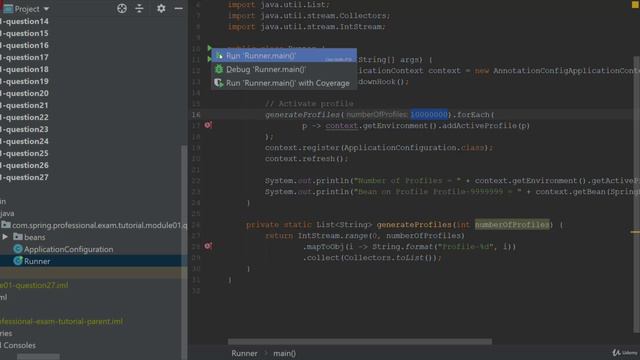Click the main() breadcrumb
This screenshot has height=360, width=640.
click(x=284, y=353)
